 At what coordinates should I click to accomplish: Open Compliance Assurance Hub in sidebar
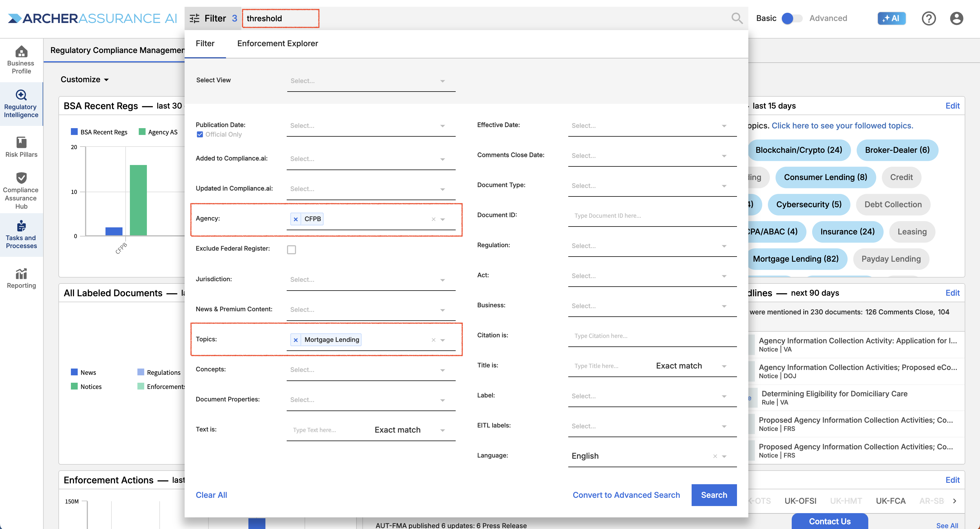click(21, 191)
